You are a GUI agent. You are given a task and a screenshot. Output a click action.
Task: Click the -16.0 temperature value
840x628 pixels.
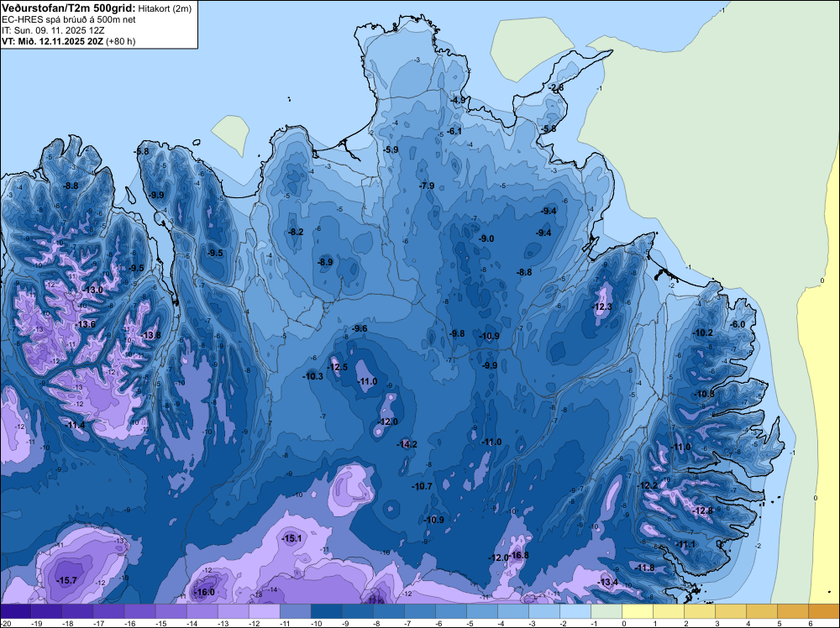point(203,592)
